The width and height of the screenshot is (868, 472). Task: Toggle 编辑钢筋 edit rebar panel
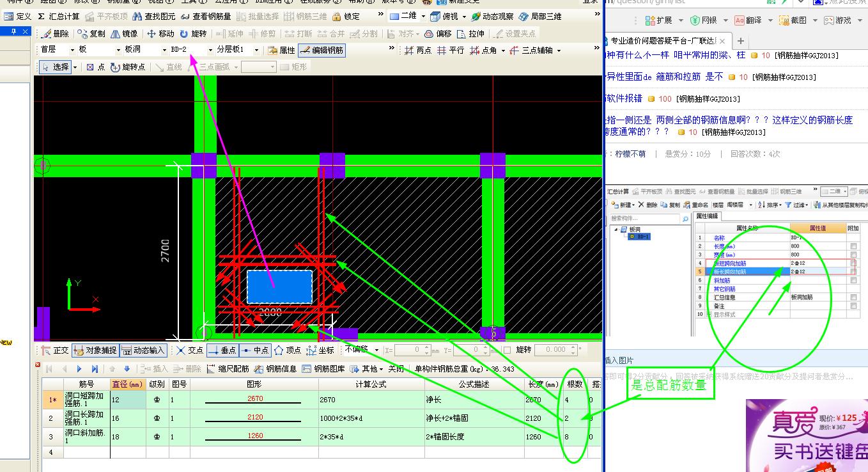pos(322,50)
